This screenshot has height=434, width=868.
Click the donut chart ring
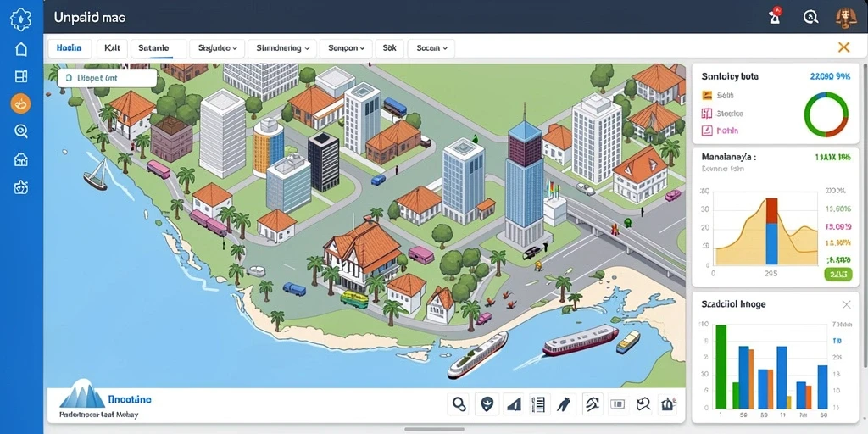(826, 114)
